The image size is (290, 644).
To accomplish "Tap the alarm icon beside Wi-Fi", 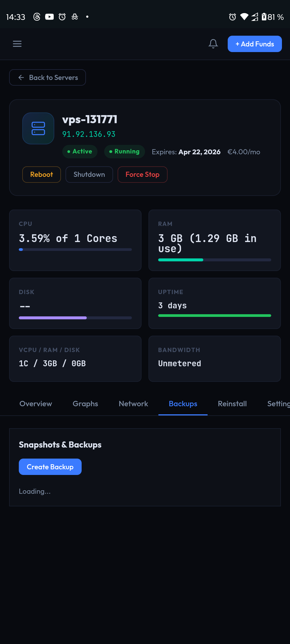I will point(232,17).
